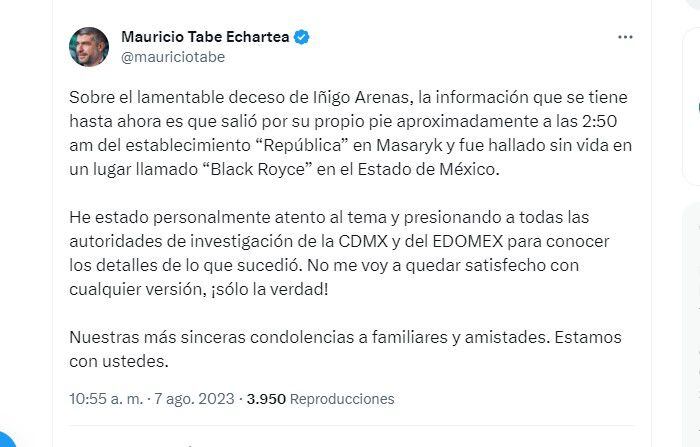Open the more options ellipsis menu
The width and height of the screenshot is (700, 447).
coord(625,37)
